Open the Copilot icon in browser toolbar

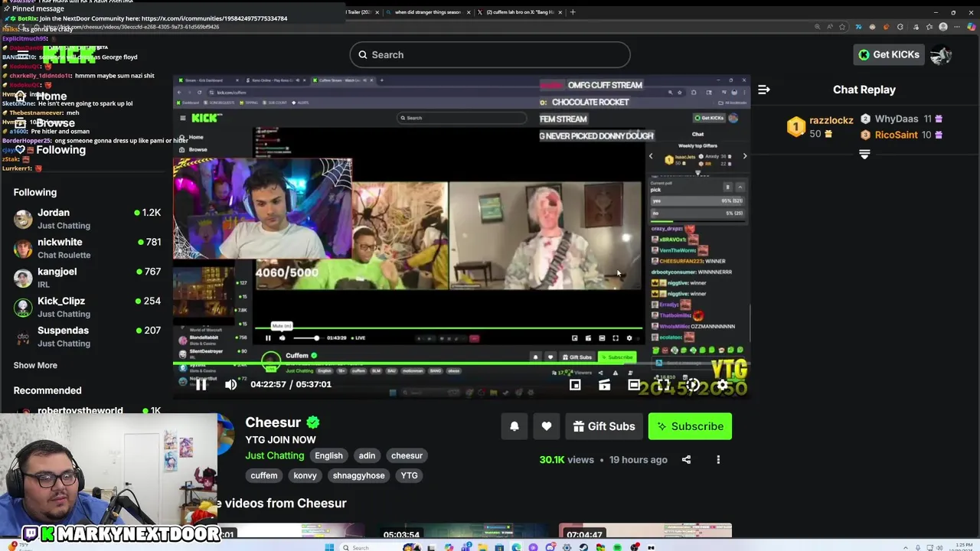[x=972, y=27]
